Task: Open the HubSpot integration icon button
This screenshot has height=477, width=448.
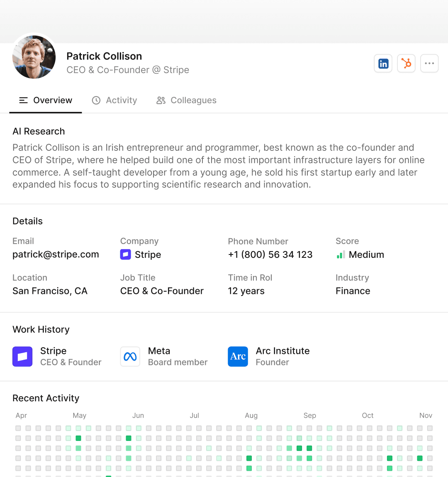Action: [x=406, y=63]
